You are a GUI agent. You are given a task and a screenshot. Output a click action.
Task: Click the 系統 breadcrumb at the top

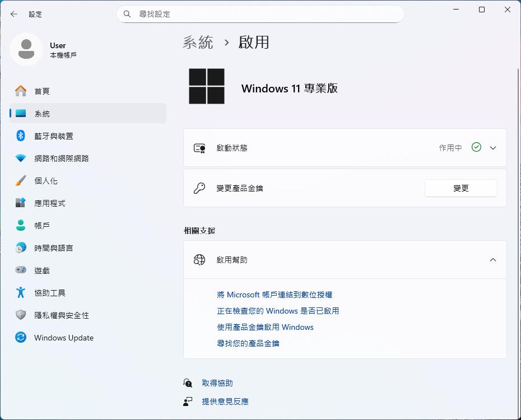[198, 43]
